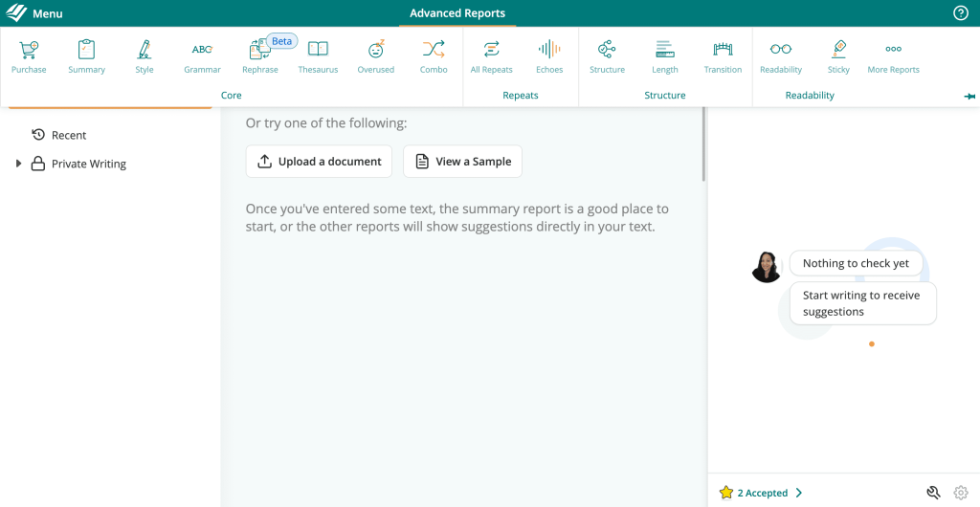
Task: Click the Repeats group label
Action: [x=521, y=96]
